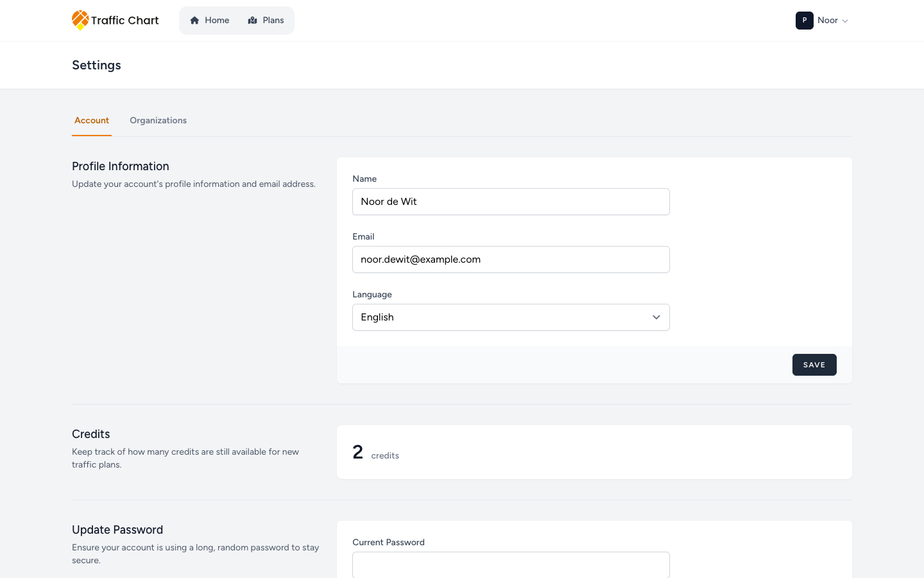
Task: Switch to the Account tab
Action: pos(92,121)
